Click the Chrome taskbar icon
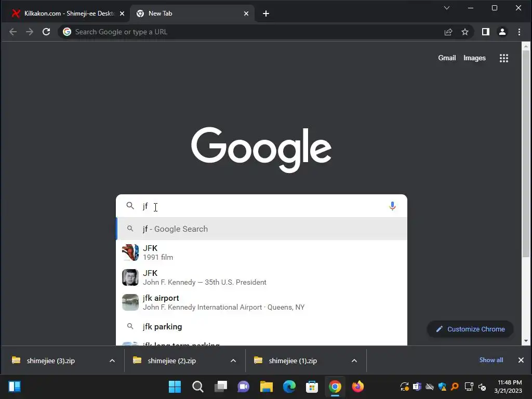The height and width of the screenshot is (399, 532). pos(335,387)
